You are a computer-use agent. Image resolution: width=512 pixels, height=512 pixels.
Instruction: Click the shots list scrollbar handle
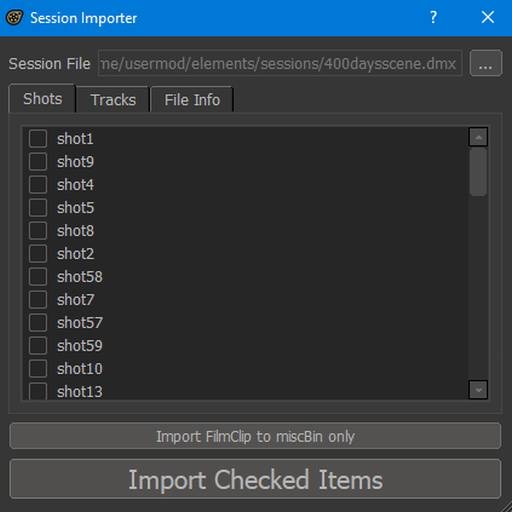tap(478, 172)
